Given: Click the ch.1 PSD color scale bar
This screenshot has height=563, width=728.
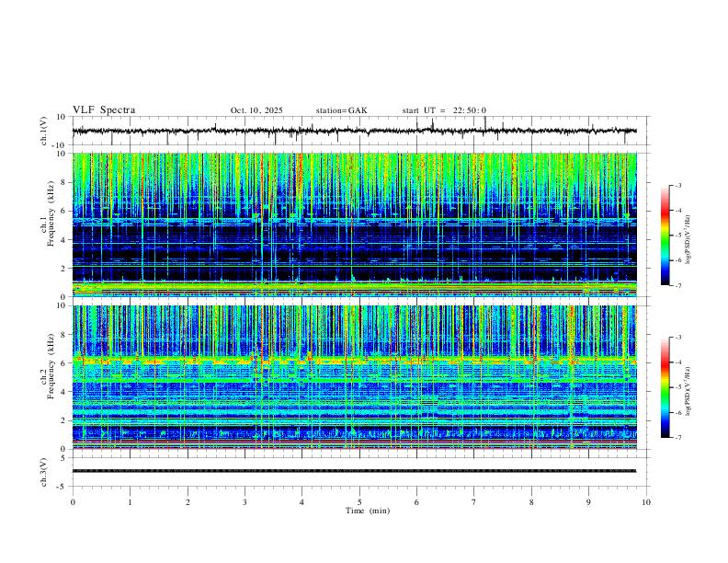Looking at the screenshot, I should 665,236.
